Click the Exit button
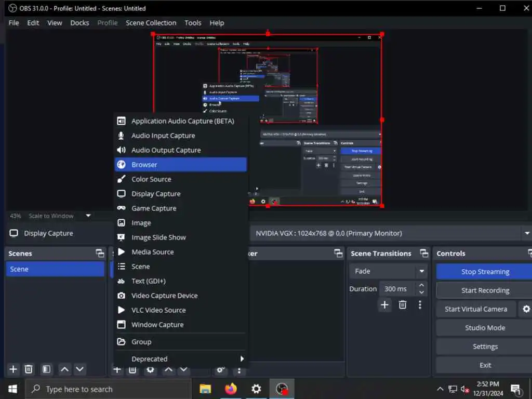Image resolution: width=532 pixels, height=399 pixels. (x=485, y=365)
